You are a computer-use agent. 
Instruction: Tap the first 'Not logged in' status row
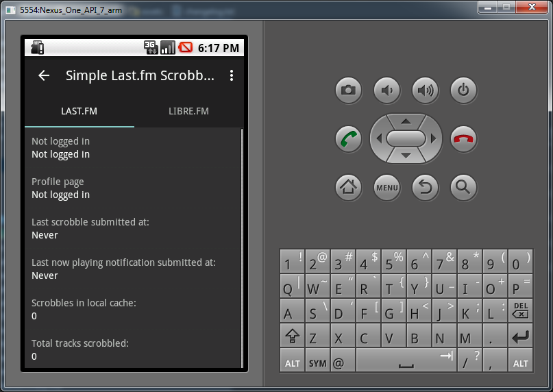pos(133,148)
